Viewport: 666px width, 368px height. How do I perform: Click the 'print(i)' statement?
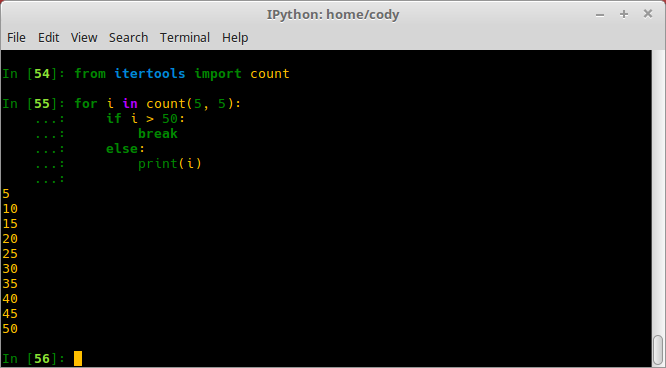[169, 164]
